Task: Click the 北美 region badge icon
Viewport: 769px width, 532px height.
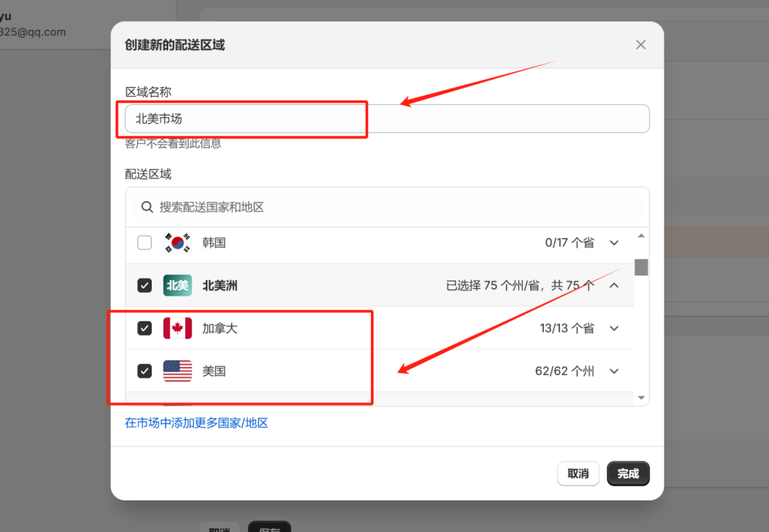Action: [177, 285]
